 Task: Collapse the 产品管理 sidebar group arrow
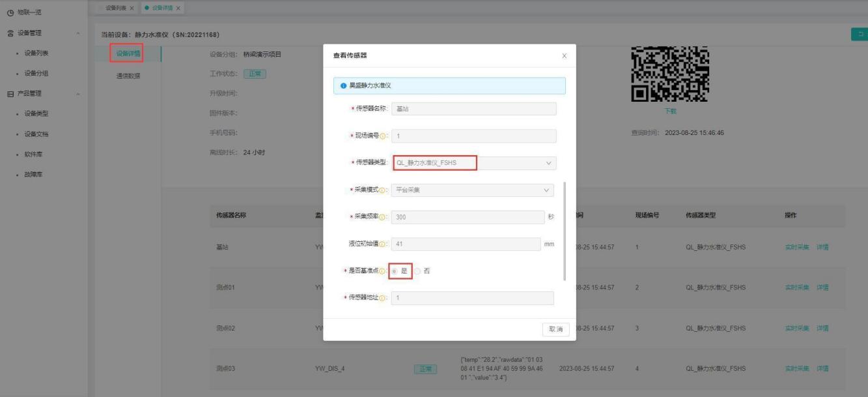coord(79,94)
